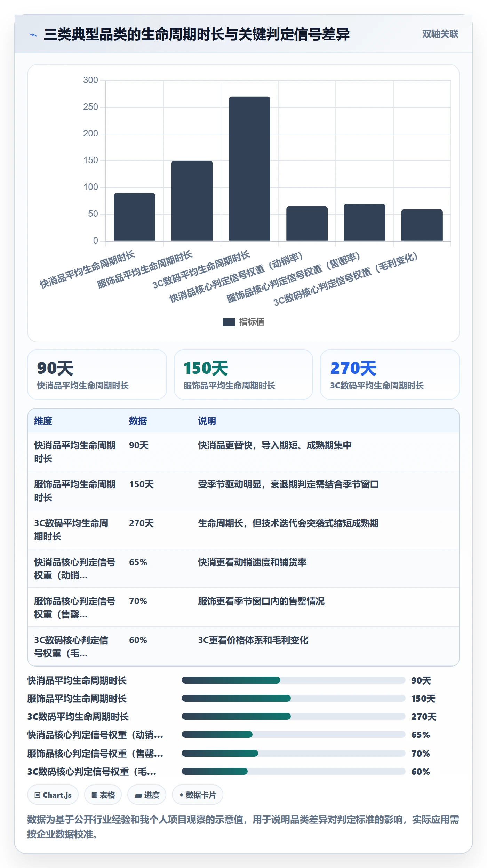The width and height of the screenshot is (487, 868).
Task: Click 3C更看价格体系和毛利变化 description
Action: pyautogui.click(x=253, y=640)
